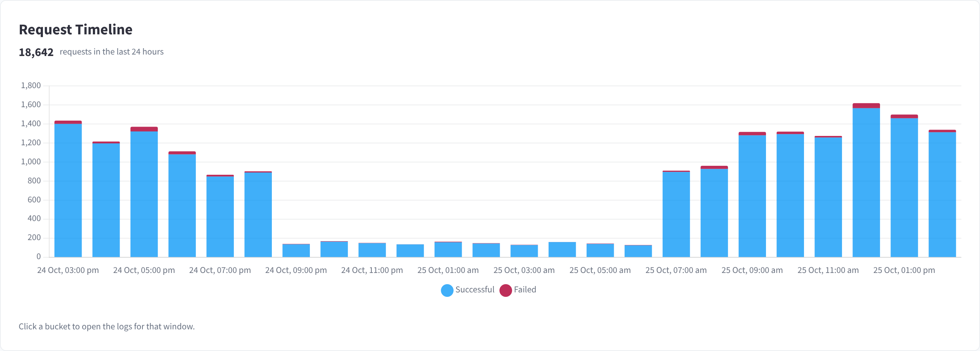Toggle the Successful series in legend

point(468,290)
